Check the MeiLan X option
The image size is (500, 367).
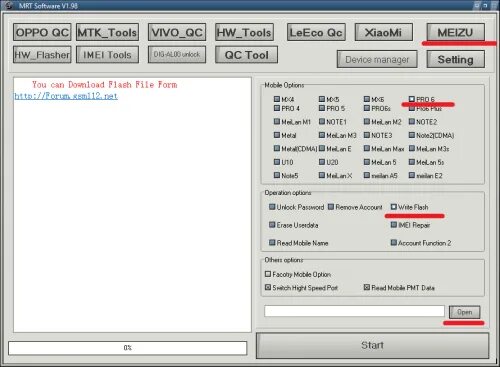point(322,175)
